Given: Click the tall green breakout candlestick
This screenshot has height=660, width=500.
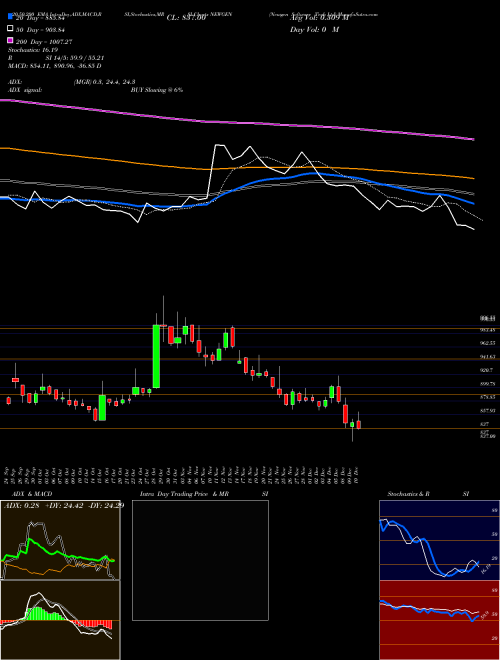Looking at the screenshot, I should click(156, 356).
